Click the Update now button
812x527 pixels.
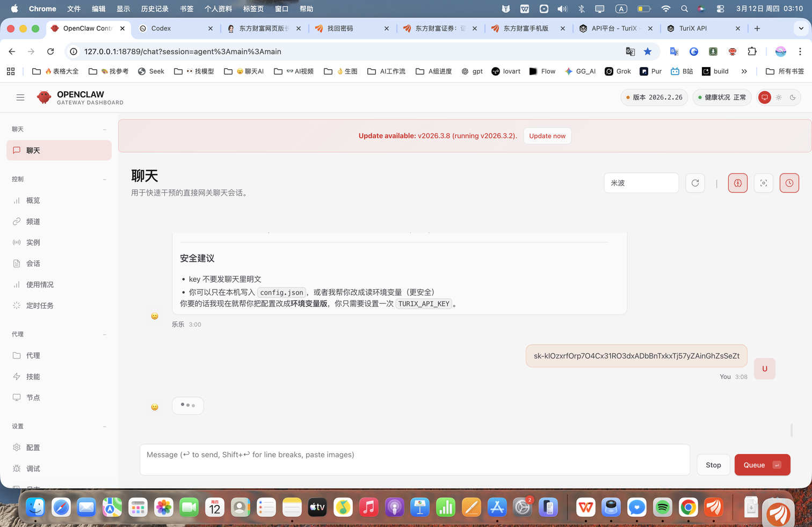547,136
